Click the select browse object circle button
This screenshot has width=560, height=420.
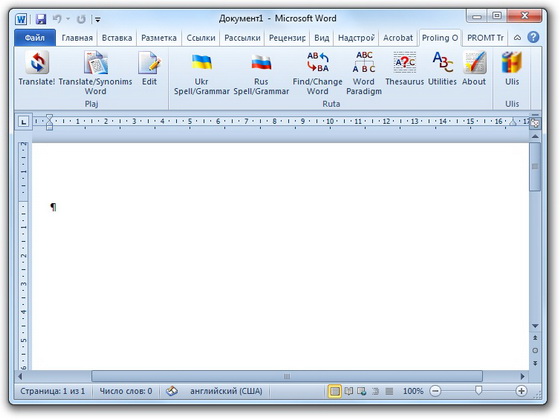tap(535, 350)
